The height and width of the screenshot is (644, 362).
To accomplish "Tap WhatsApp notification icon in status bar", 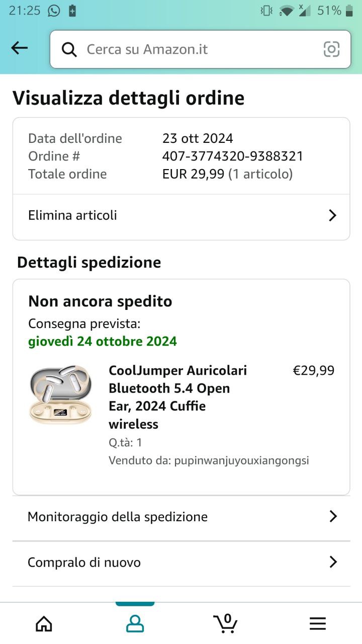I will tap(54, 11).
